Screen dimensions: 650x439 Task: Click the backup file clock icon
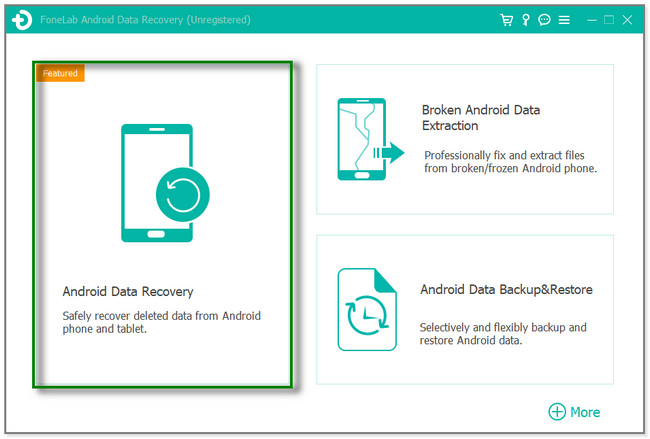tap(367, 309)
